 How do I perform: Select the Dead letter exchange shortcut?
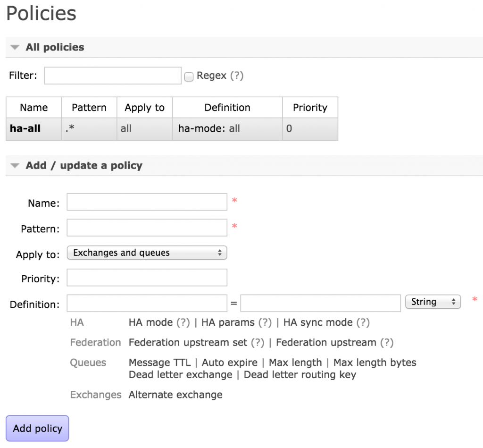coord(180,375)
